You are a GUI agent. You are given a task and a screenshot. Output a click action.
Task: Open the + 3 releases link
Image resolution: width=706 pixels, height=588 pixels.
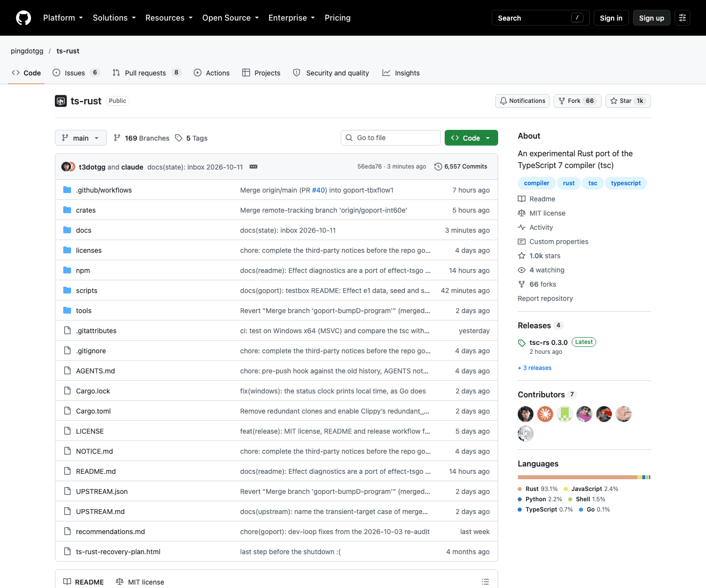pyautogui.click(x=534, y=368)
